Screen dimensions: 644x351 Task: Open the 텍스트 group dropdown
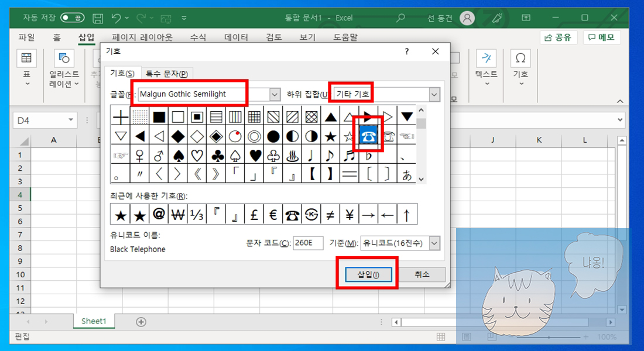(x=487, y=68)
